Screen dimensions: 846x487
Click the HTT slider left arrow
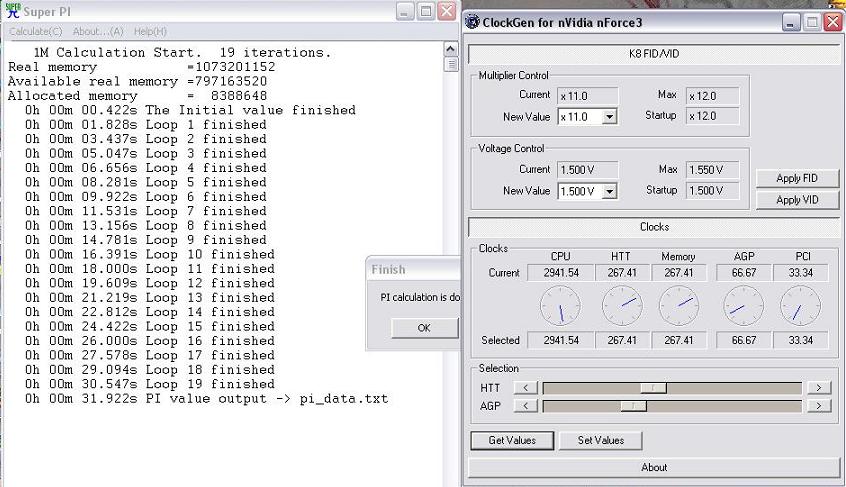pyautogui.click(x=526, y=388)
